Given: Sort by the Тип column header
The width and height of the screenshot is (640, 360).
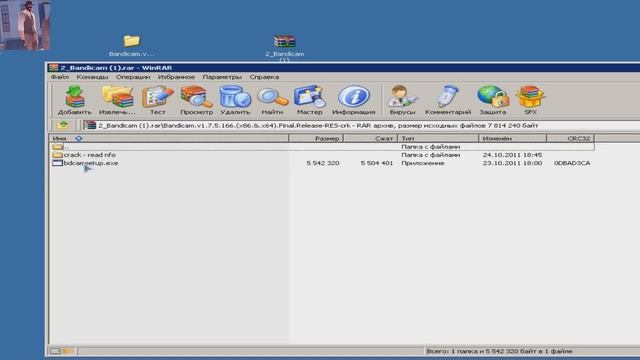Looking at the screenshot, I should point(438,138).
